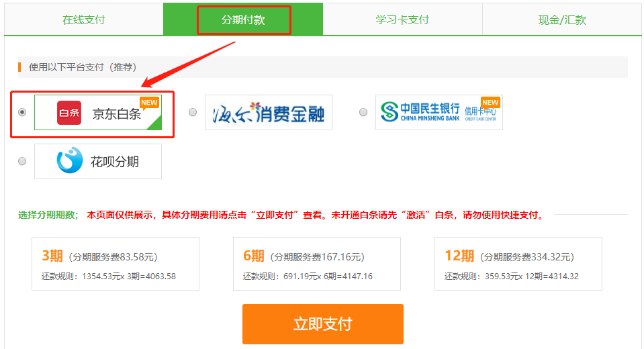
Task: Choose the 3期 installment plan
Action: (x=116, y=264)
